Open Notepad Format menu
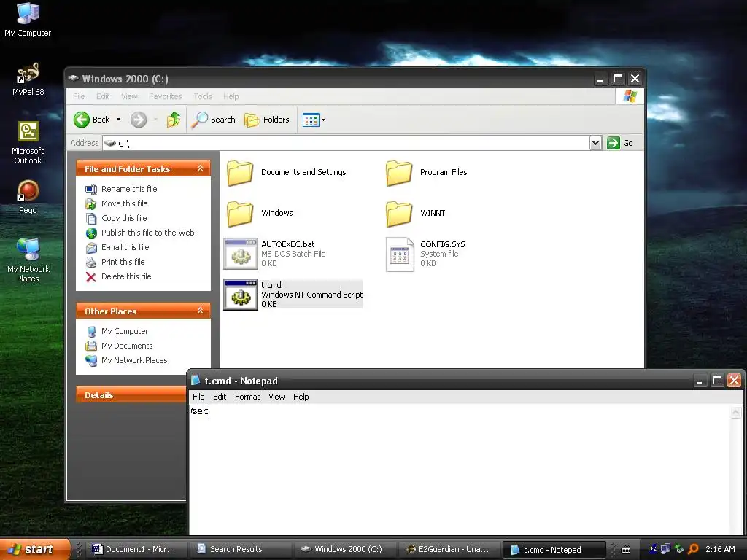747x560 pixels. (247, 397)
